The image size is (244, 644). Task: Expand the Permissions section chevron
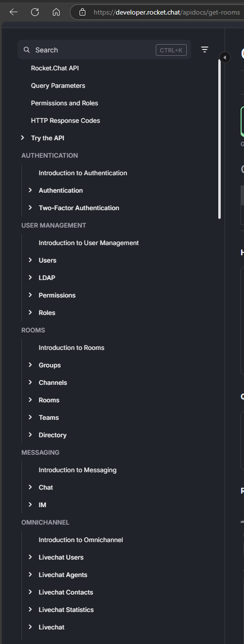point(31,295)
